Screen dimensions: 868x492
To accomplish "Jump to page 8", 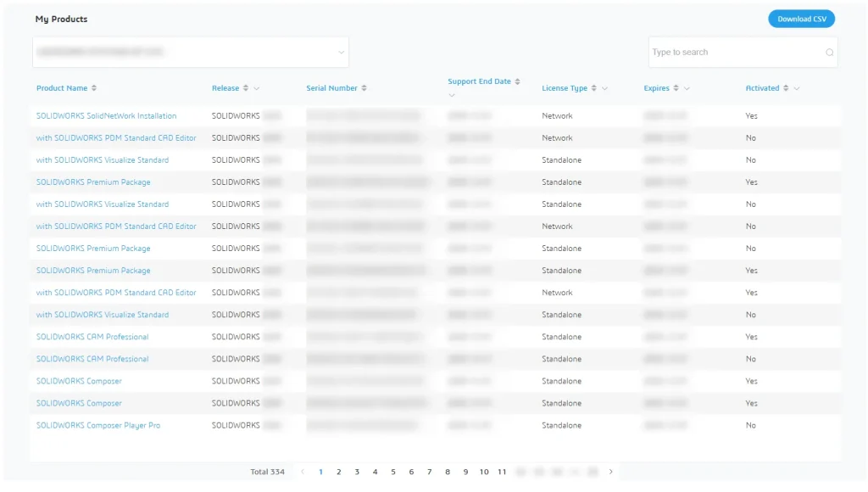I will click(448, 472).
